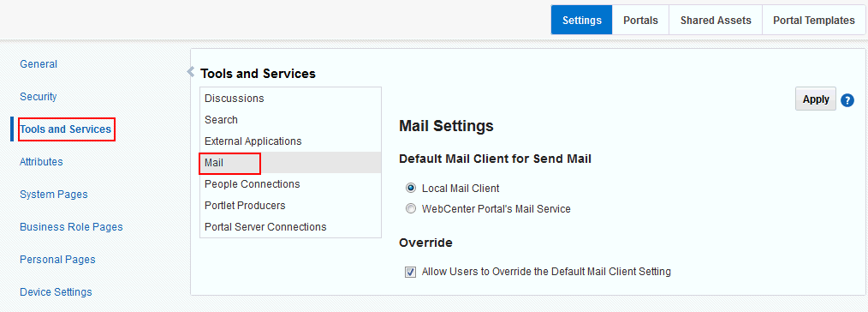Choose External Applications in the list

point(291,141)
